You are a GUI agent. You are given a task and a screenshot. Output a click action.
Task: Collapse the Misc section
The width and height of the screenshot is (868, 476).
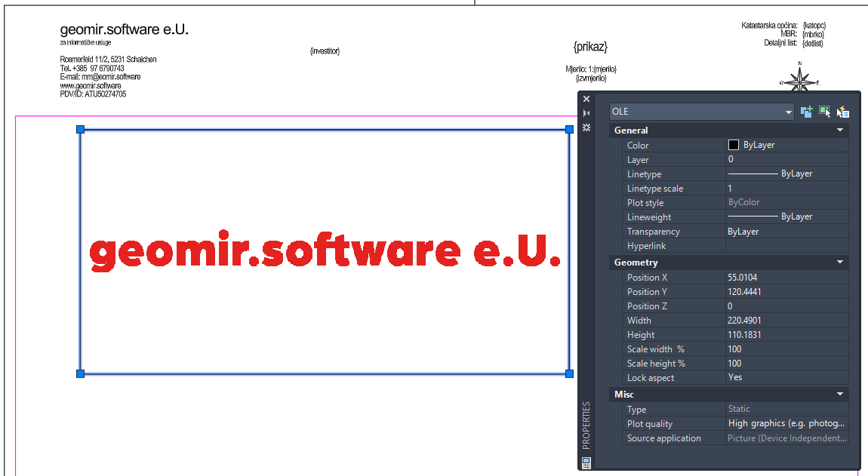(840, 395)
